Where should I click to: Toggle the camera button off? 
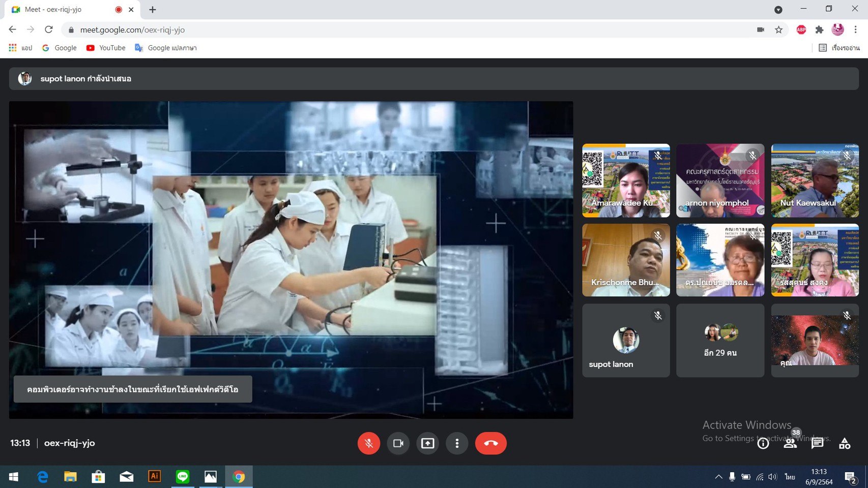coord(398,443)
